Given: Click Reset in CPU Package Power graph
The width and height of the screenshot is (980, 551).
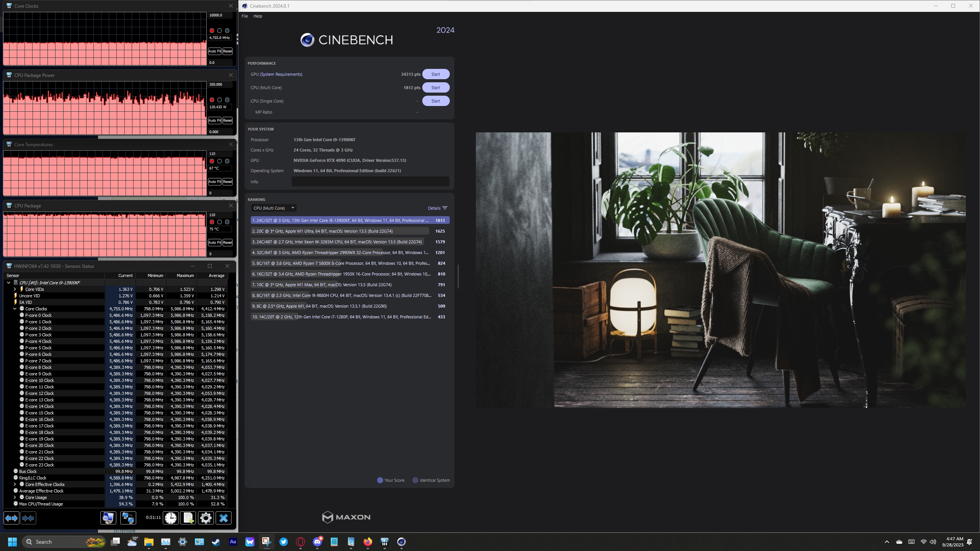Looking at the screenshot, I should 227,121.
